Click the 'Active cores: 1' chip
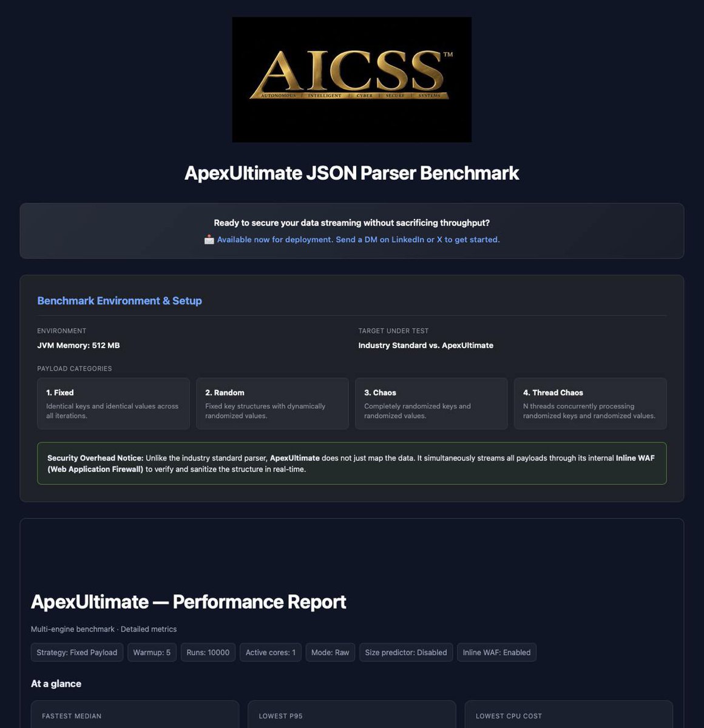The image size is (704, 728). [271, 653]
